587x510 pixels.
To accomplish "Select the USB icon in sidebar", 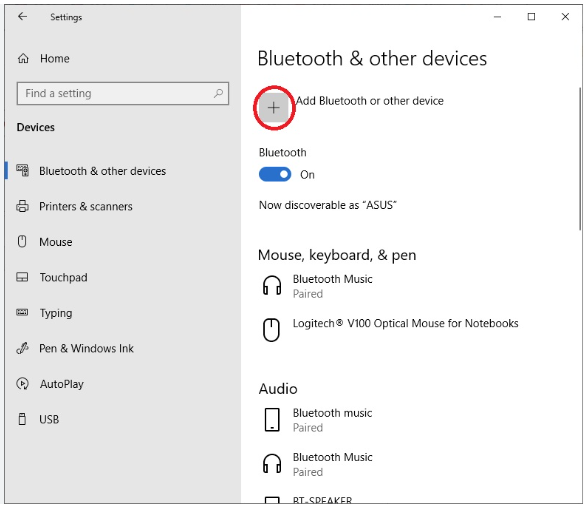I will point(22,419).
